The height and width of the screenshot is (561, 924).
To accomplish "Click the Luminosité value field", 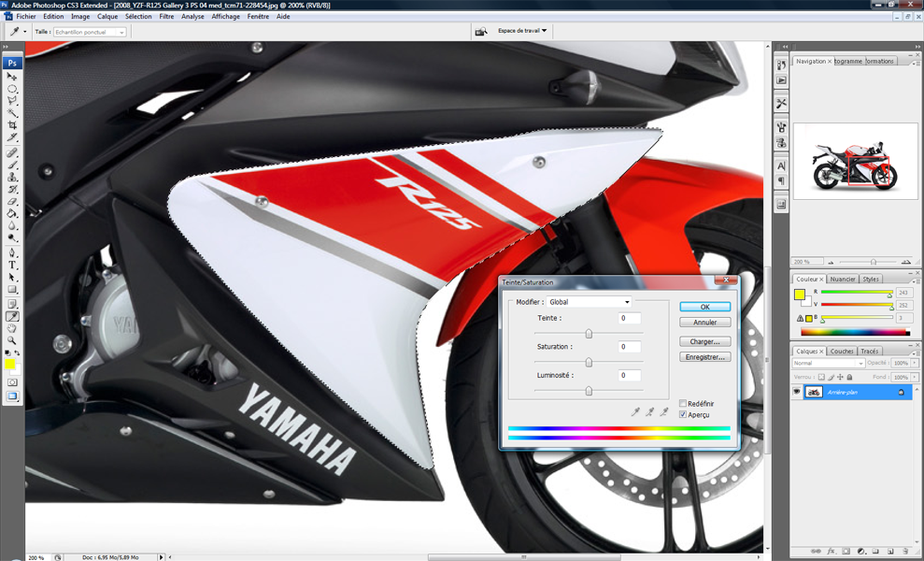I will point(630,375).
